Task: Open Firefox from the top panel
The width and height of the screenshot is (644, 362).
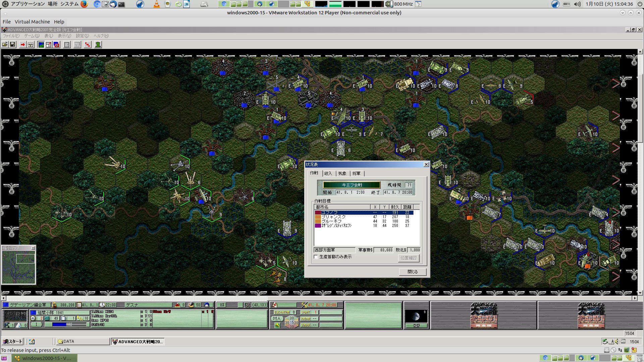Action: point(84,4)
